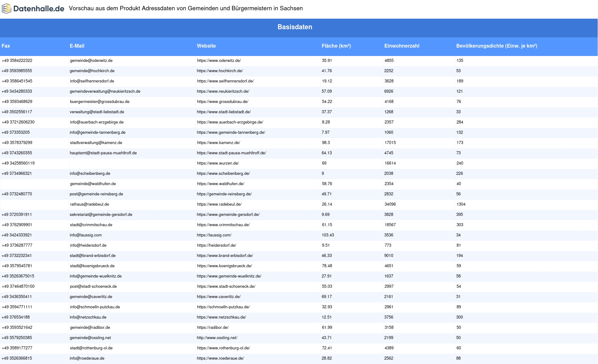This screenshot has width=598, height=364.
Task: Click the Fläche (km²) column header
Action: [x=336, y=46]
